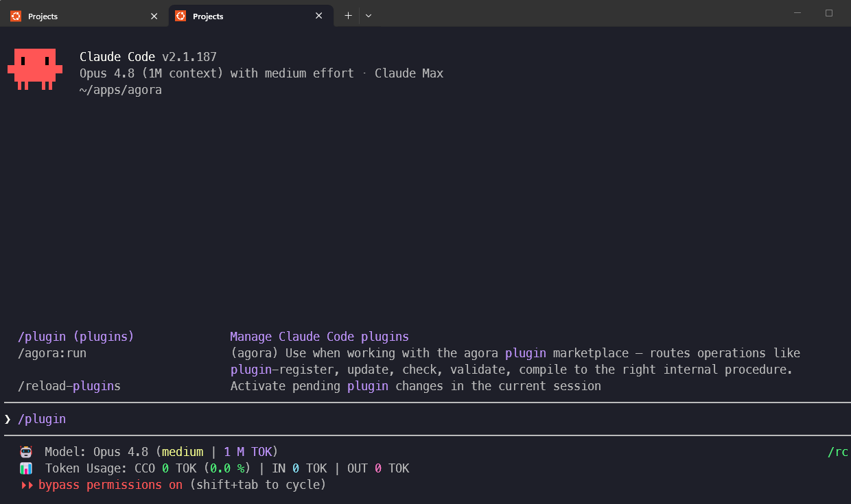Click the chart icon beside Token Usage
Image resolution: width=851 pixels, height=504 pixels.
26,468
